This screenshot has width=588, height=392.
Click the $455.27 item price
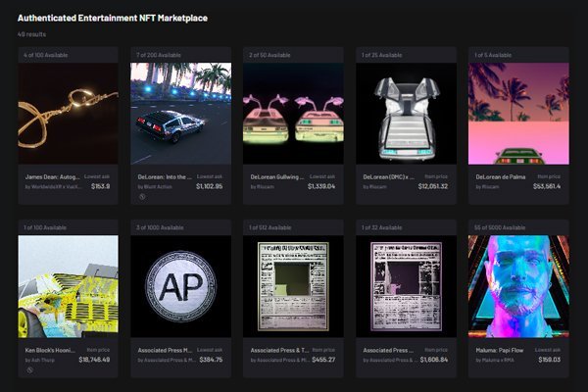[323, 360]
